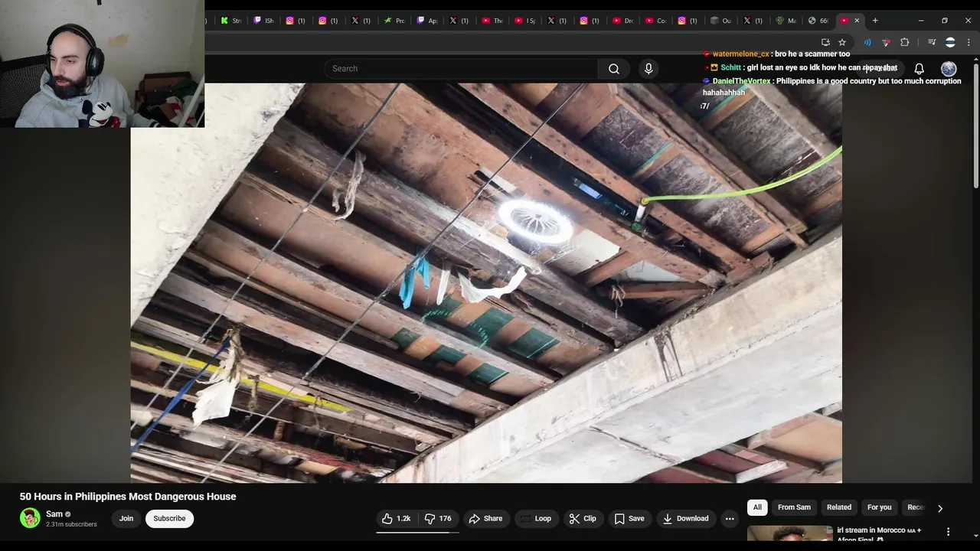Toggle the Loop button
The image size is (980, 551).
click(536, 519)
